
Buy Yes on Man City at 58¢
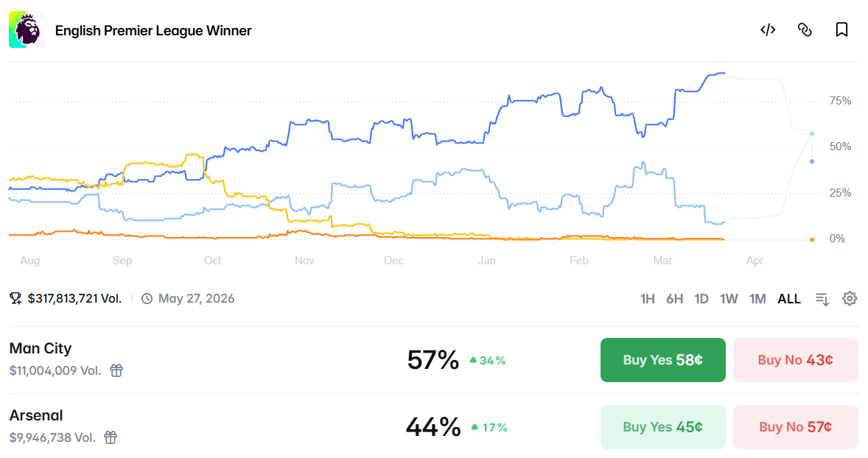(662, 360)
